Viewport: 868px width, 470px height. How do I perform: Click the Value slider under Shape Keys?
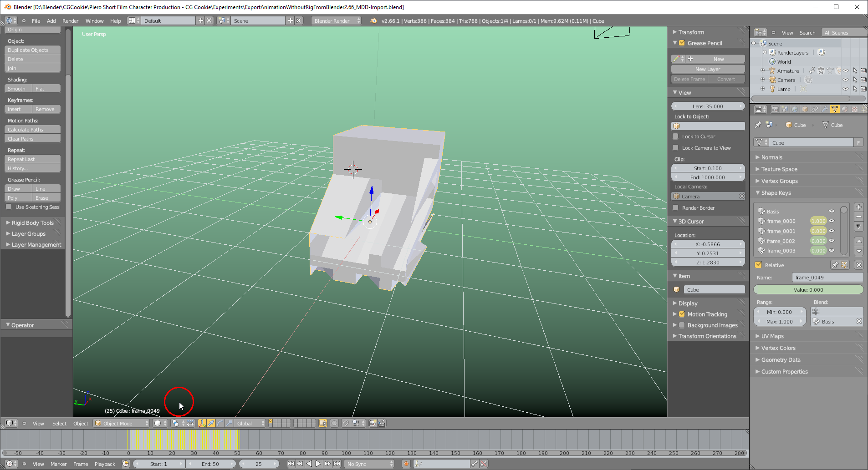pos(807,289)
